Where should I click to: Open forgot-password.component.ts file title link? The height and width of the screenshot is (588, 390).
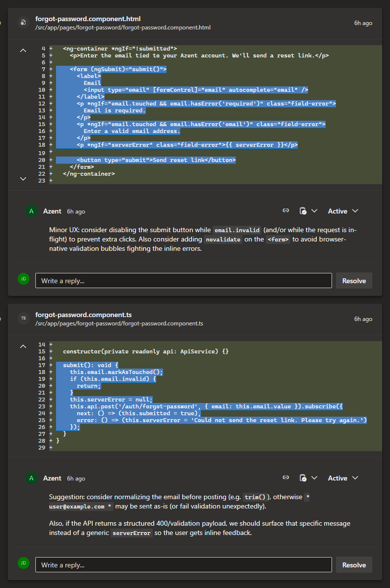84,315
